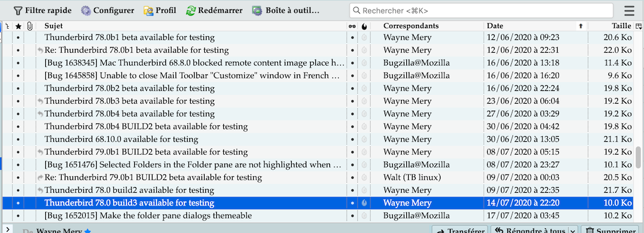Click date '16/06/2020 à 13:18'
The width and height of the screenshot is (644, 233).
[523, 63]
